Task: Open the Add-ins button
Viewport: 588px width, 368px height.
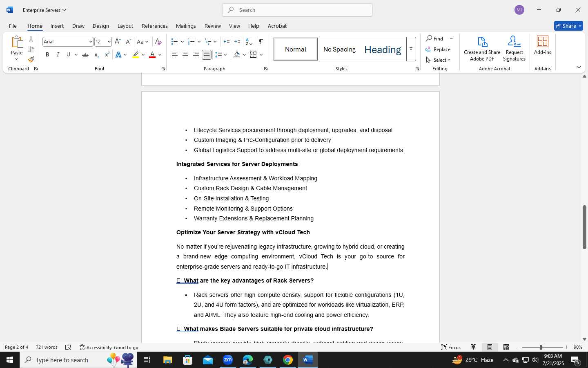Action: pos(543,45)
